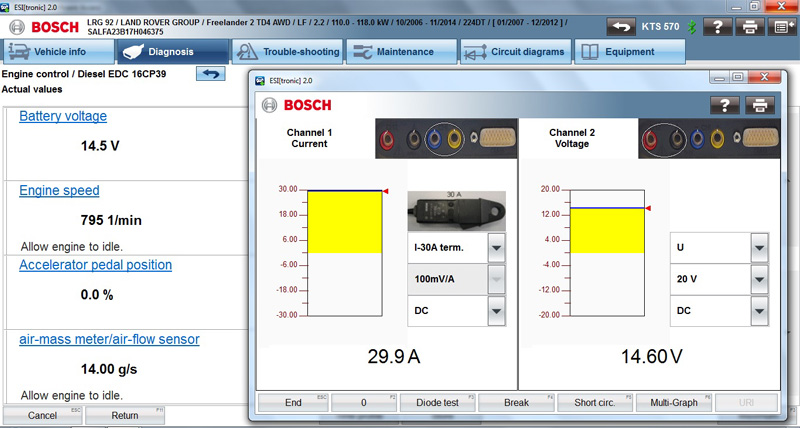Screen dimensions: 800x428
Task: Click Engine control / Diesel EDC 16CP39 text
Action: (x=84, y=74)
